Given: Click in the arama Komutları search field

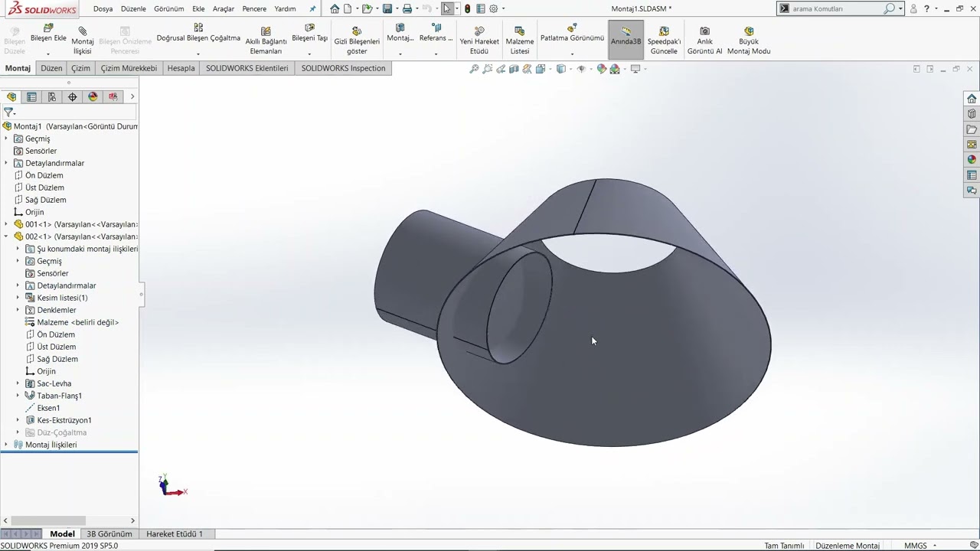Looking at the screenshot, I should (x=836, y=8).
